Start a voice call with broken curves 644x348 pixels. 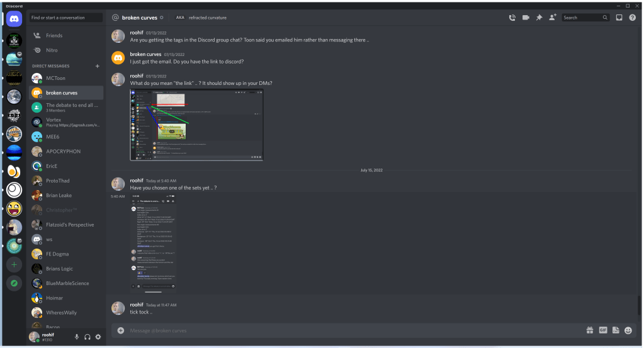click(512, 18)
